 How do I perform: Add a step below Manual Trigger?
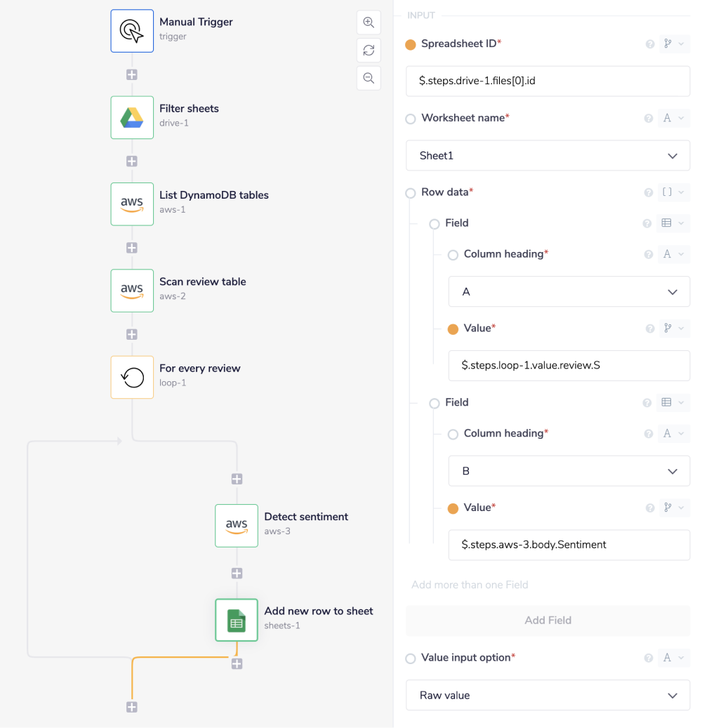(132, 74)
